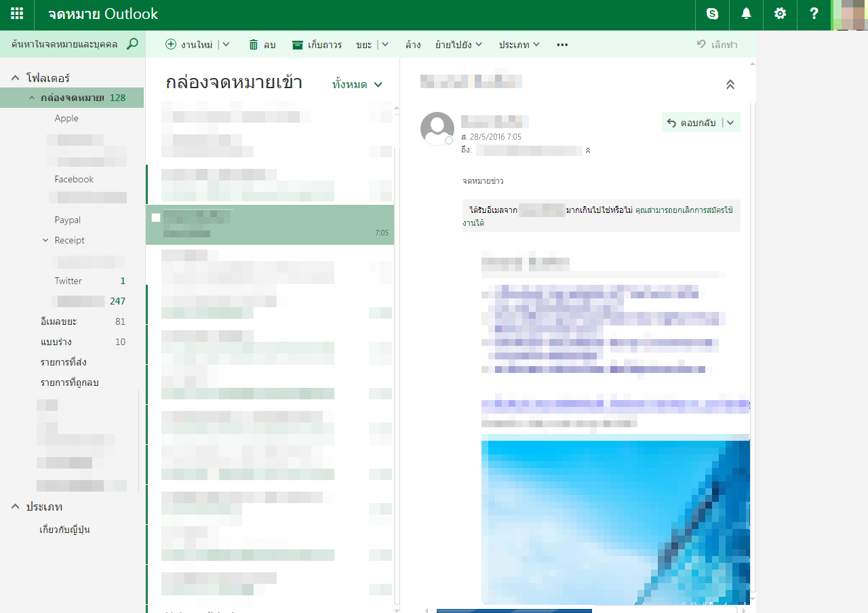Open ย้ายไปยัง move-to dropdown
The height and width of the screenshot is (613, 868).
458,45
